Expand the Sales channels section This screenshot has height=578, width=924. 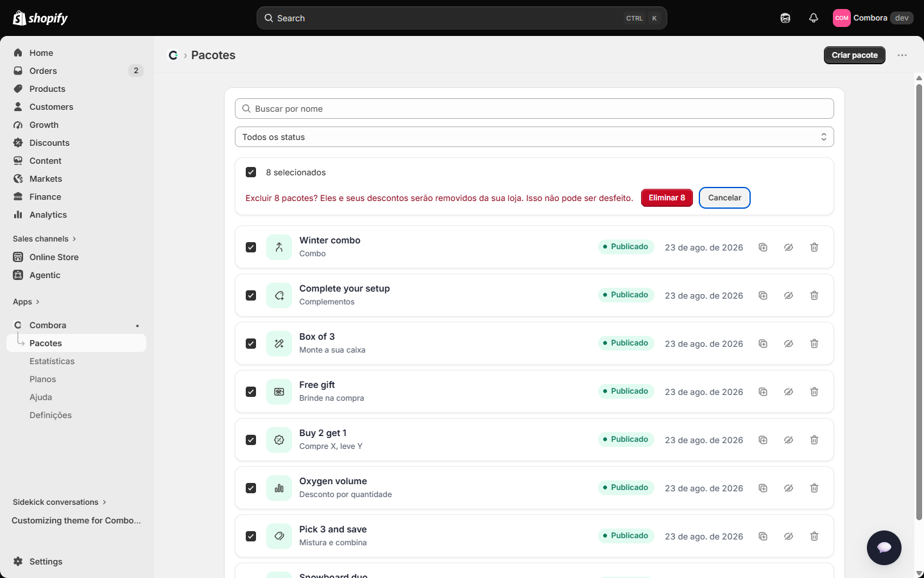pyautogui.click(x=44, y=239)
